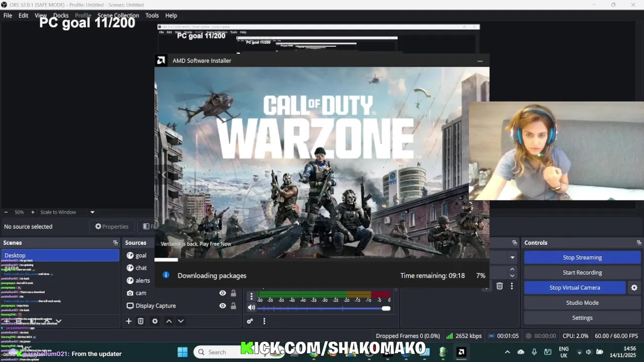Click Stop Virtual Camera

(x=575, y=288)
